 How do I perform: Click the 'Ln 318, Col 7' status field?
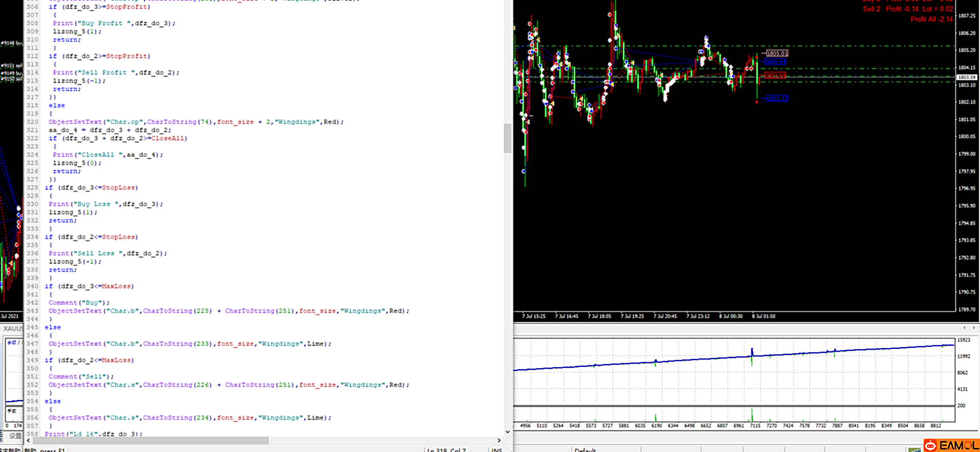pyautogui.click(x=446, y=450)
